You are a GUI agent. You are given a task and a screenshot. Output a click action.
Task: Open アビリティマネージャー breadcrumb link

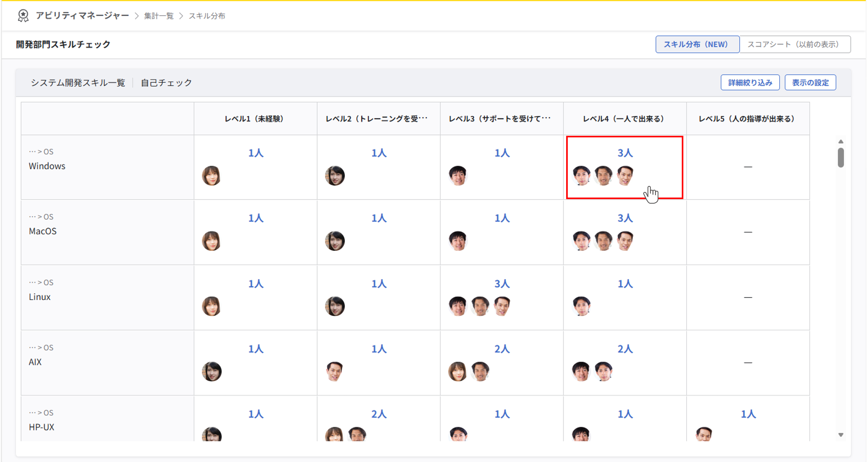click(x=82, y=16)
